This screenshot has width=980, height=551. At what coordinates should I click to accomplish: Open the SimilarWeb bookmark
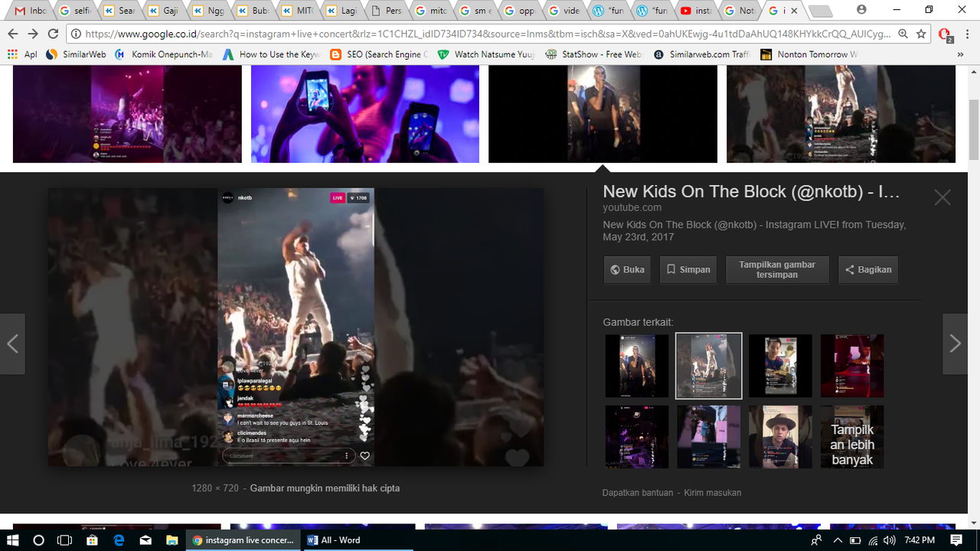(76, 54)
